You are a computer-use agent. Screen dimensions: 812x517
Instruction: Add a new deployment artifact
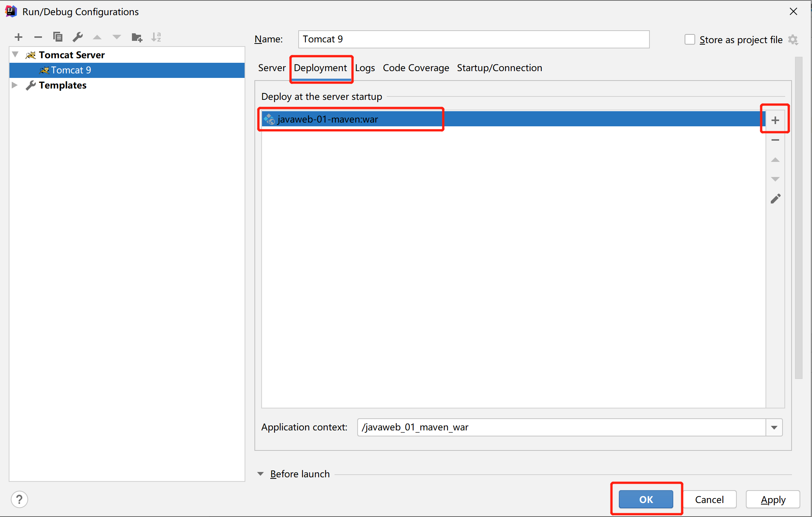775,120
